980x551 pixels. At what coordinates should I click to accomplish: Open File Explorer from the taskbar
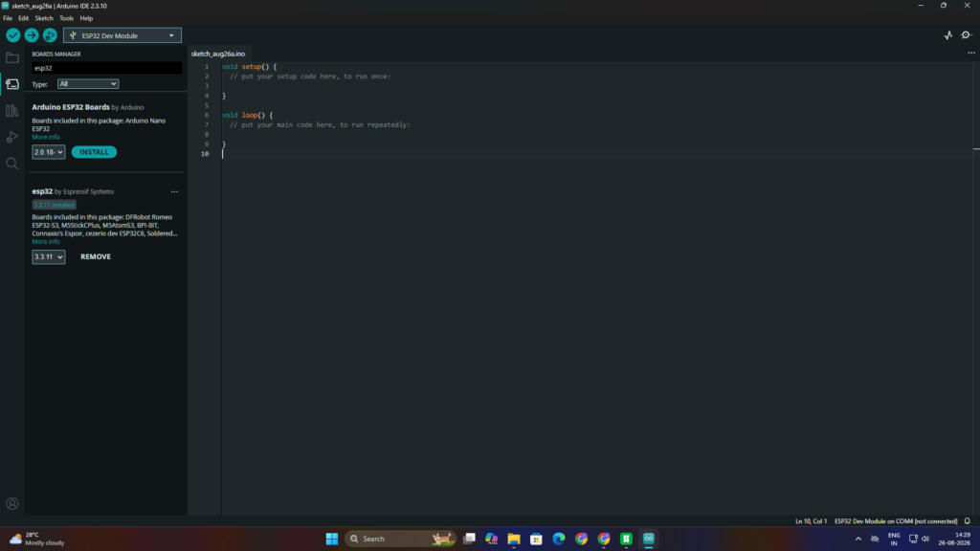[514, 539]
